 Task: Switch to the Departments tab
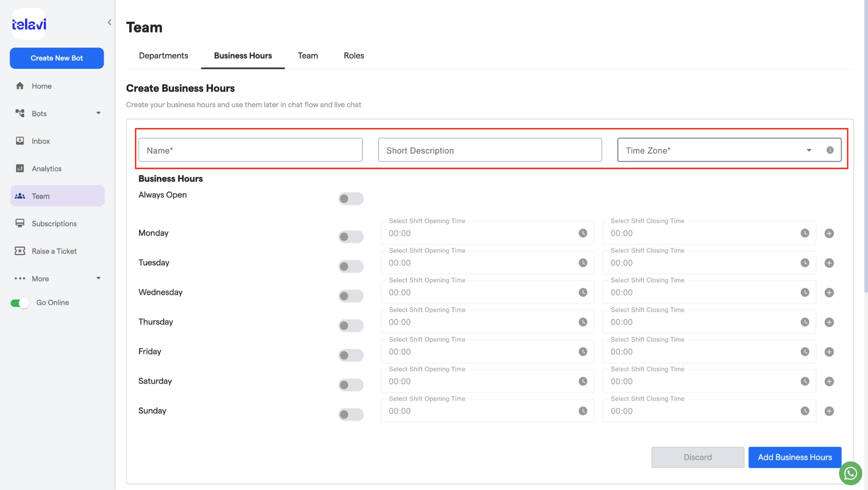(x=163, y=56)
